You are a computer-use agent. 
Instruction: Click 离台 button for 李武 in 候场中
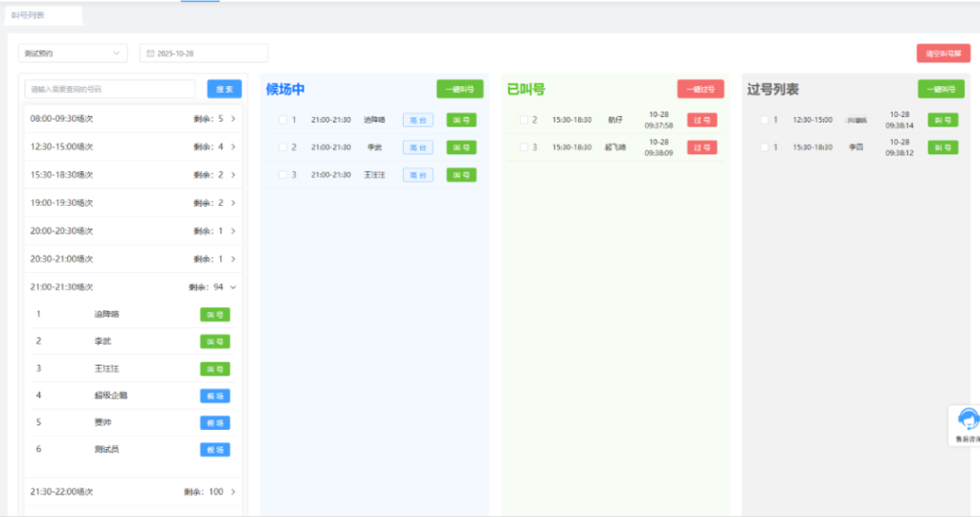click(417, 147)
